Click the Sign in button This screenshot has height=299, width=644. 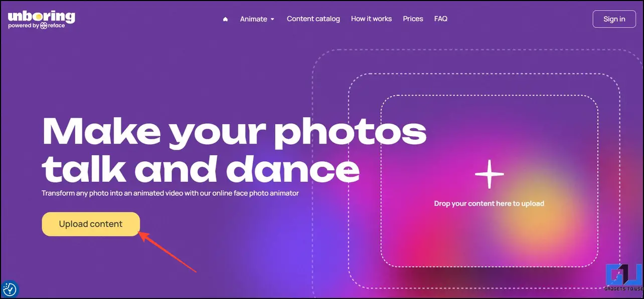tap(614, 19)
